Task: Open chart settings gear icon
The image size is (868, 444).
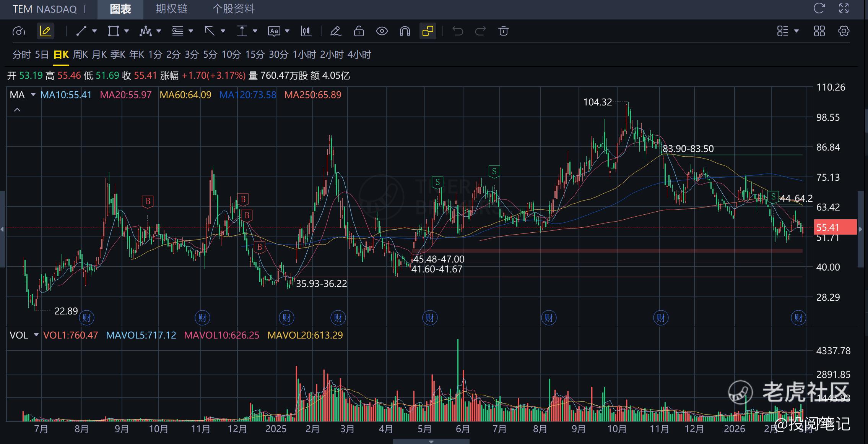Action: click(x=844, y=31)
